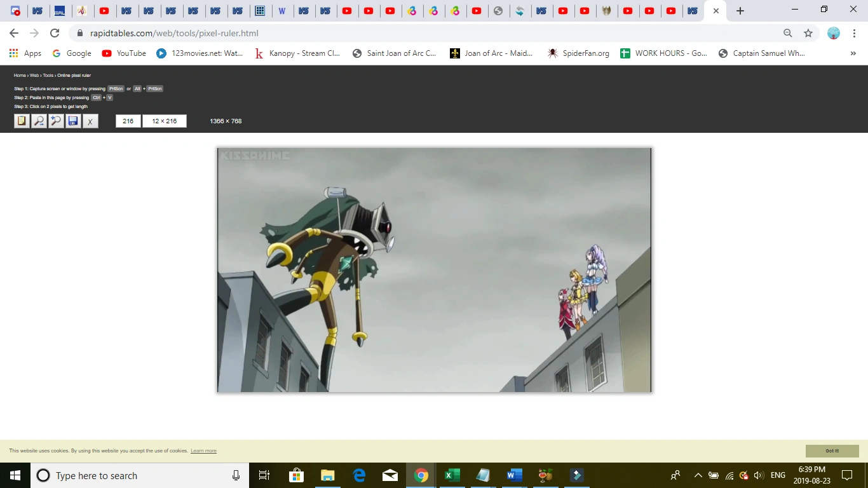Open the Joan of Arc - Maid bookmark
The height and width of the screenshot is (488, 868).
point(491,53)
